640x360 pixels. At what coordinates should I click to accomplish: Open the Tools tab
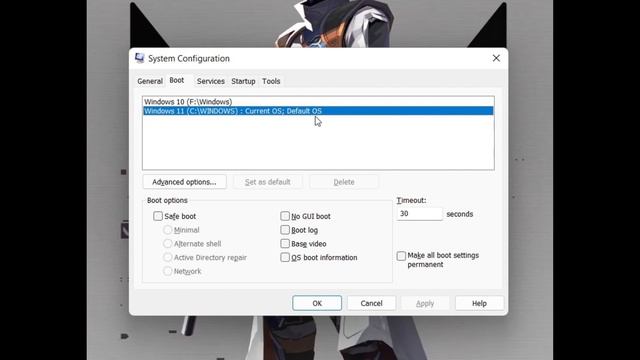coord(271,81)
